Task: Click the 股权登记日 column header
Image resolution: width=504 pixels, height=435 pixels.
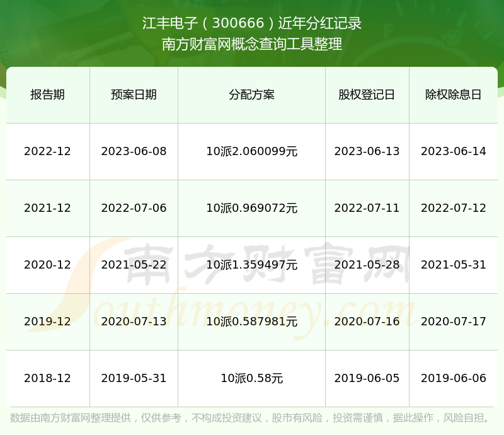Action: (367, 95)
